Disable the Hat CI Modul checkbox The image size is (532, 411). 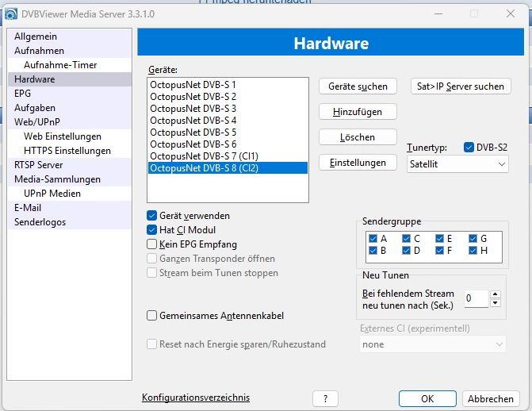tap(152, 230)
